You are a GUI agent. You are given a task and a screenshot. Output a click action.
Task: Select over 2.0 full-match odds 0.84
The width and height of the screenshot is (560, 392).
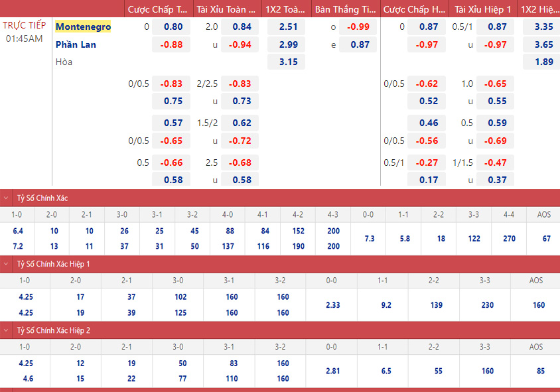[242, 27]
